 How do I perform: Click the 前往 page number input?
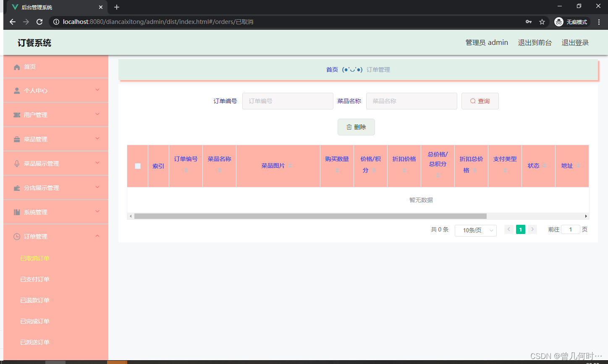click(x=571, y=229)
